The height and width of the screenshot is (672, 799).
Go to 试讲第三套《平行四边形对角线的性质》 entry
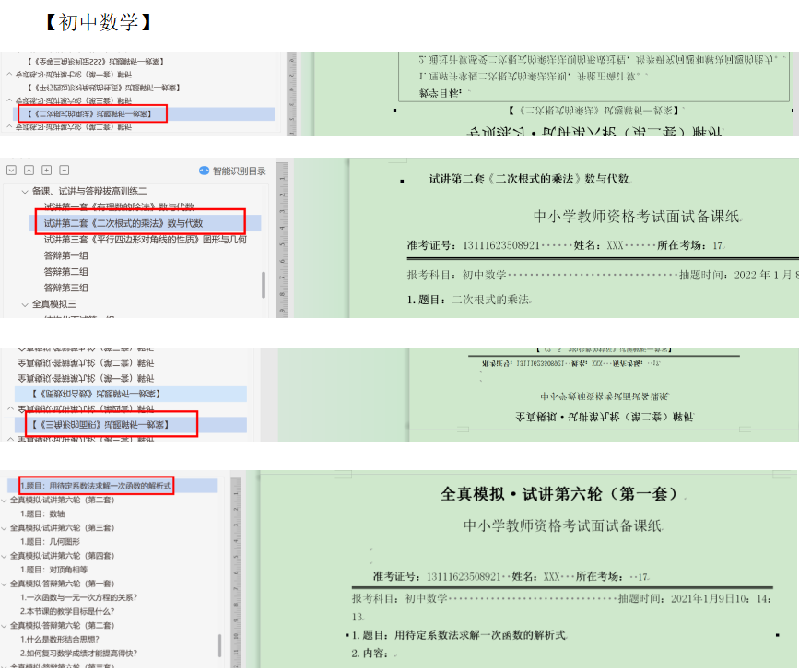pos(145,240)
